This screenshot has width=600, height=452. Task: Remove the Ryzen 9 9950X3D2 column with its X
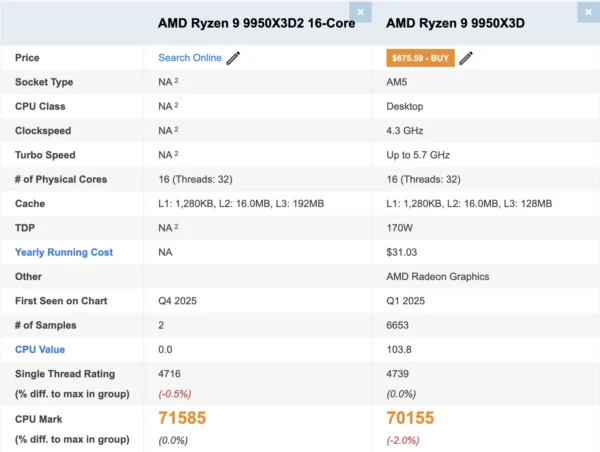click(362, 12)
